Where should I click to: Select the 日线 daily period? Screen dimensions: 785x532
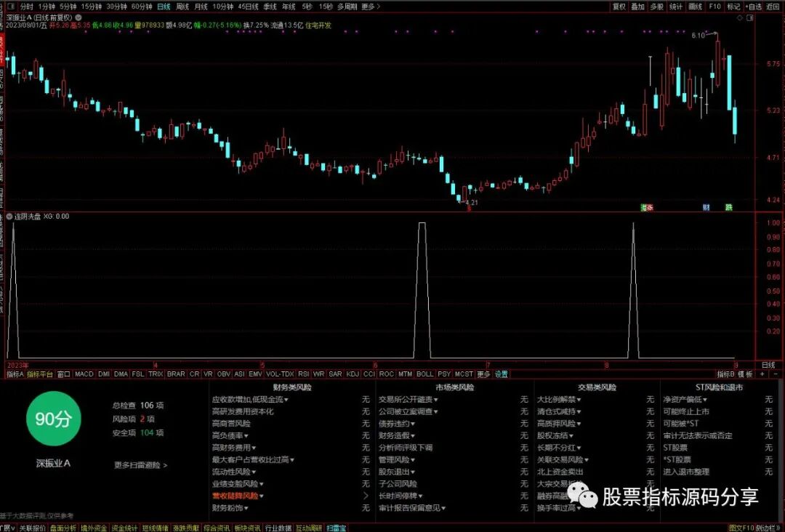tap(164, 7)
